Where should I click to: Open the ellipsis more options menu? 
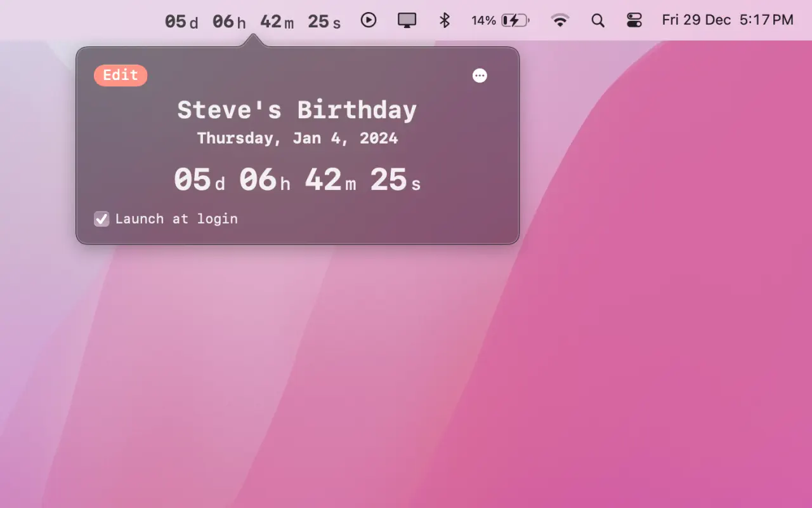480,76
